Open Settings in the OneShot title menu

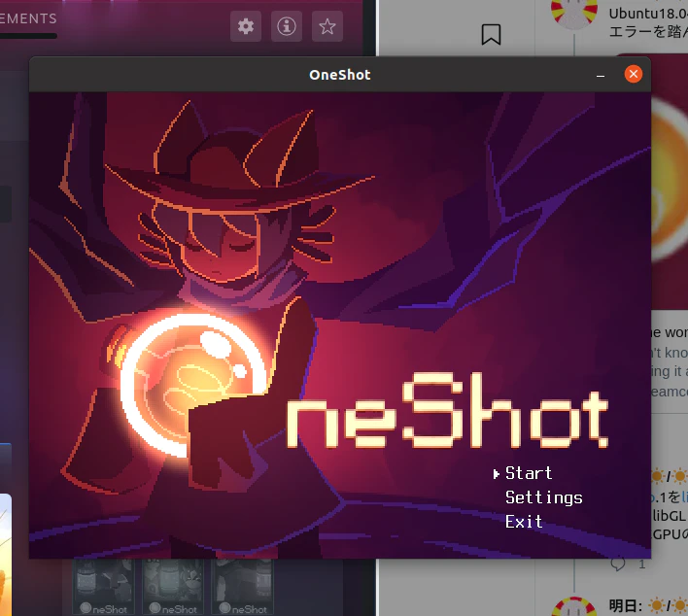pos(543,497)
